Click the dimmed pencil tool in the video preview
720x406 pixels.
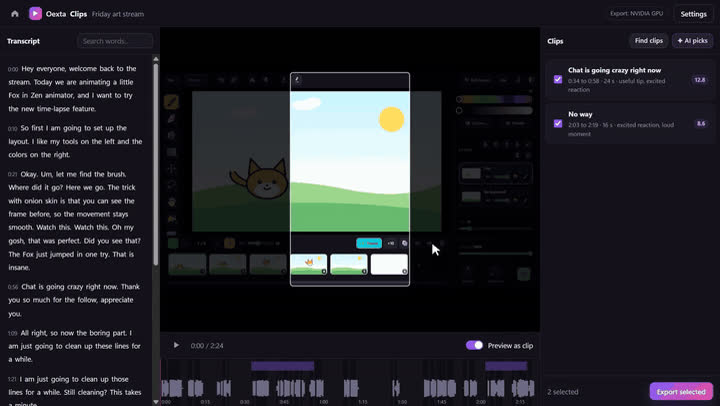click(171, 101)
